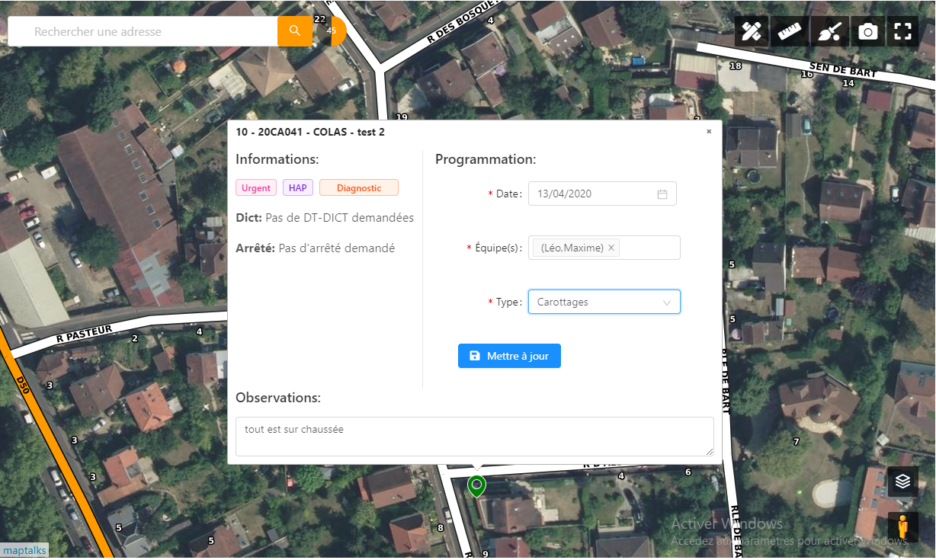Image resolution: width=936 pixels, height=560 pixels.
Task: Click inside the Observations text area
Action: tap(474, 436)
